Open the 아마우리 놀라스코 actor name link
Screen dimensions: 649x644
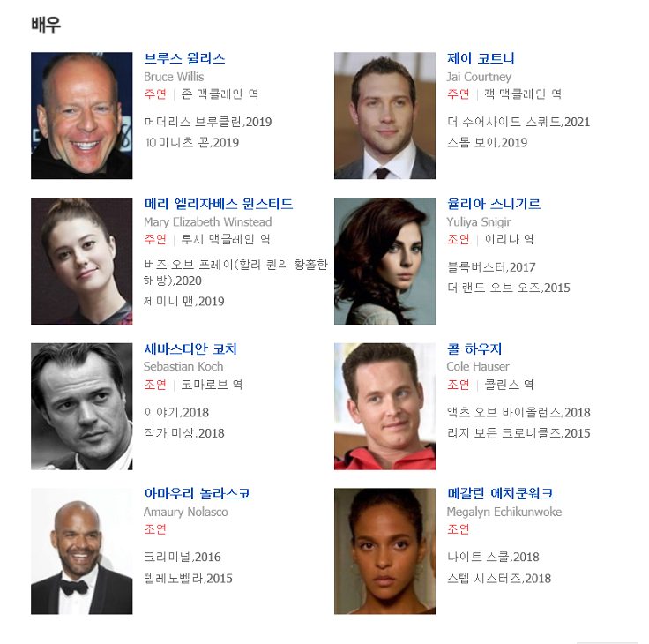pyautogui.click(x=198, y=494)
